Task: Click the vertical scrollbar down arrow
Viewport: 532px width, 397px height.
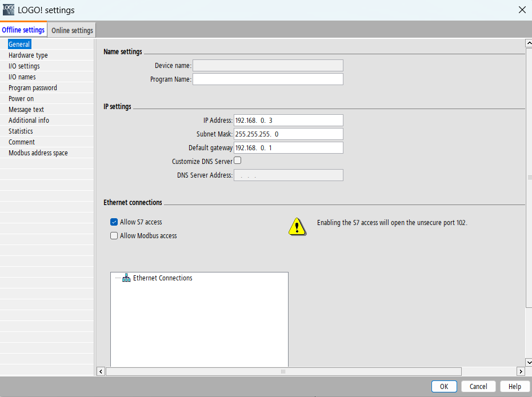Action: click(x=528, y=362)
